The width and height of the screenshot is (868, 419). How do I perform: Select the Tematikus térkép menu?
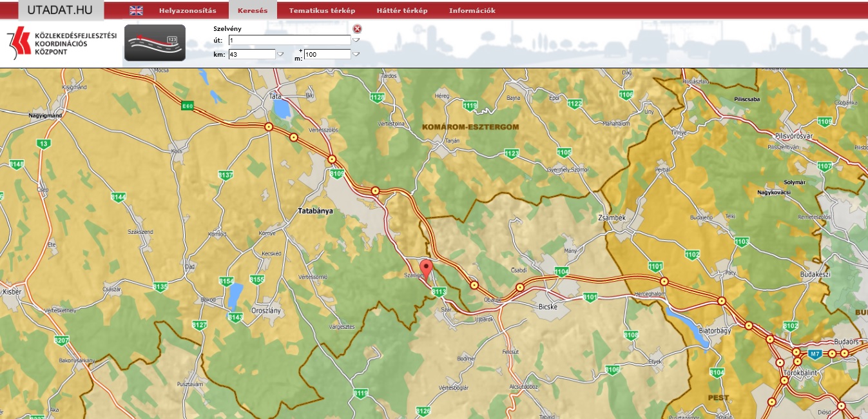322,10
